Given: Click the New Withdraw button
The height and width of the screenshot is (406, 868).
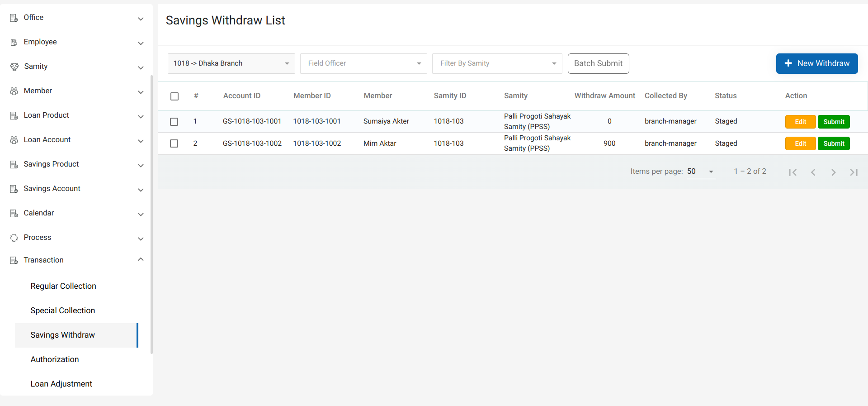Looking at the screenshot, I should [817, 63].
